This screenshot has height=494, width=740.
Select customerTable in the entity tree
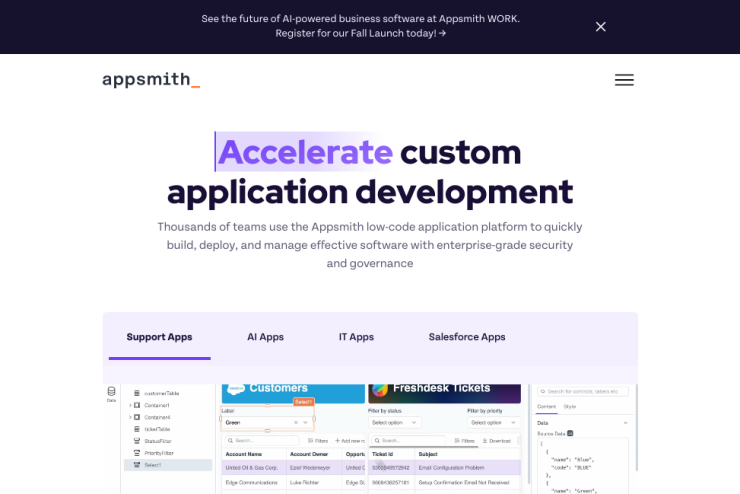tap(161, 393)
